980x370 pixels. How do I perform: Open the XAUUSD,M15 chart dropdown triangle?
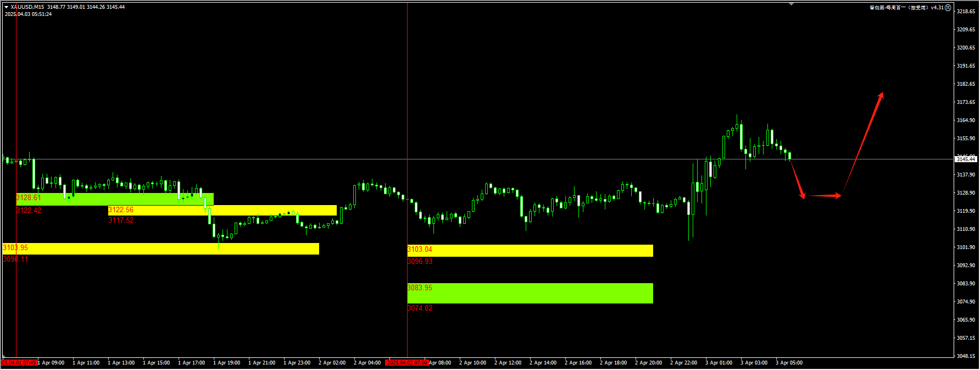7,7
